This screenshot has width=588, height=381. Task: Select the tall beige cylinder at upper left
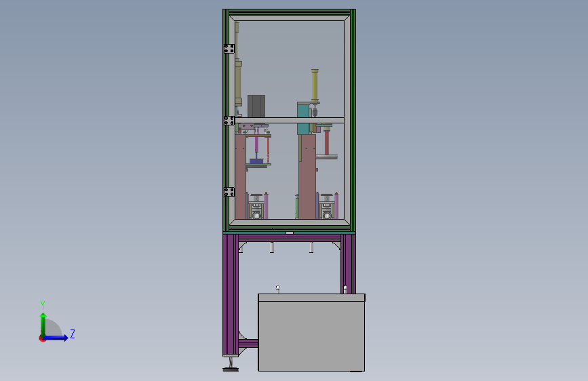(x=238, y=83)
